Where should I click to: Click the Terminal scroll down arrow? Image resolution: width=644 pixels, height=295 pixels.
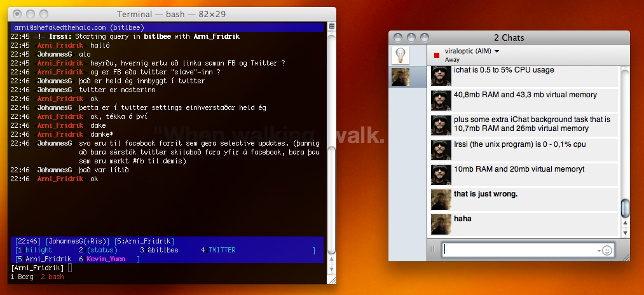click(x=332, y=270)
